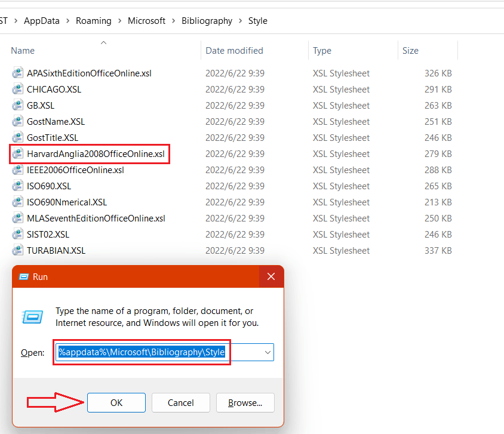This screenshot has width=504, height=434.
Task: Select the GostTitle.XSL file name
Action: click(53, 138)
